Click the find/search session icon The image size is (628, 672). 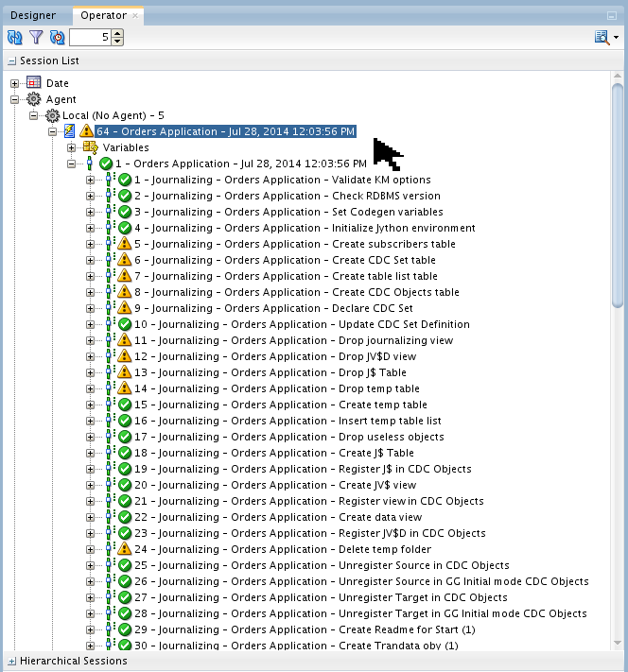[602, 37]
